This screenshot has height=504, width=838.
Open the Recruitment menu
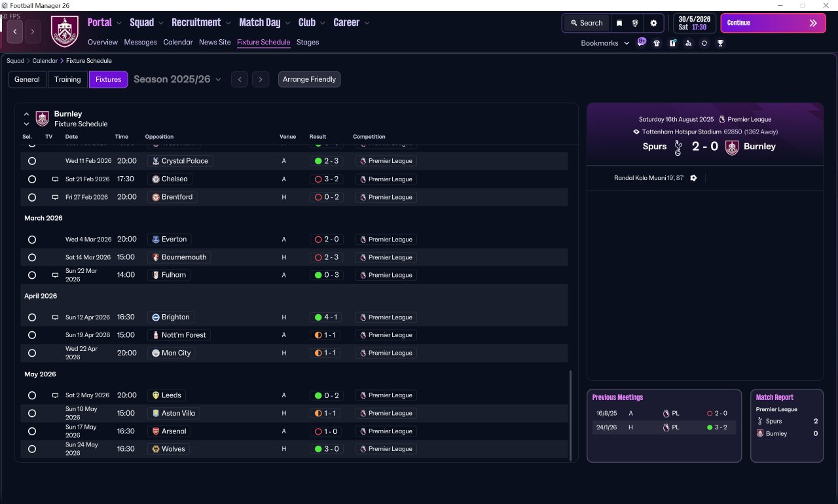point(201,22)
